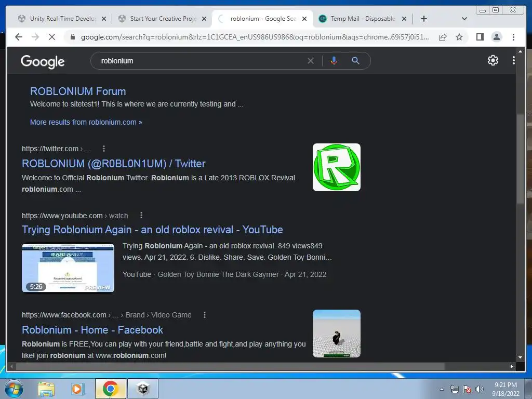Click the address bar URL
This screenshot has height=399, width=532.
click(255, 37)
